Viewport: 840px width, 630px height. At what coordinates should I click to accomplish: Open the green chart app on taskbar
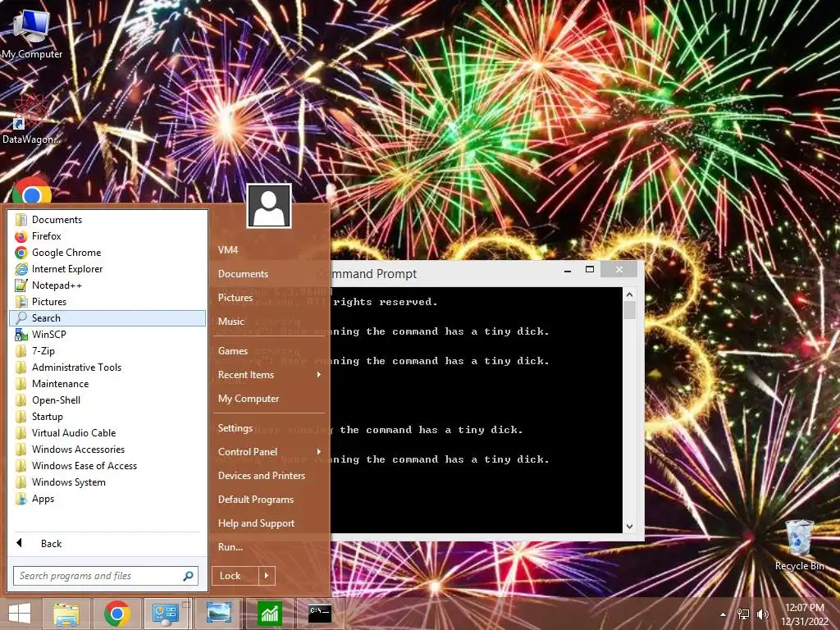click(x=269, y=614)
